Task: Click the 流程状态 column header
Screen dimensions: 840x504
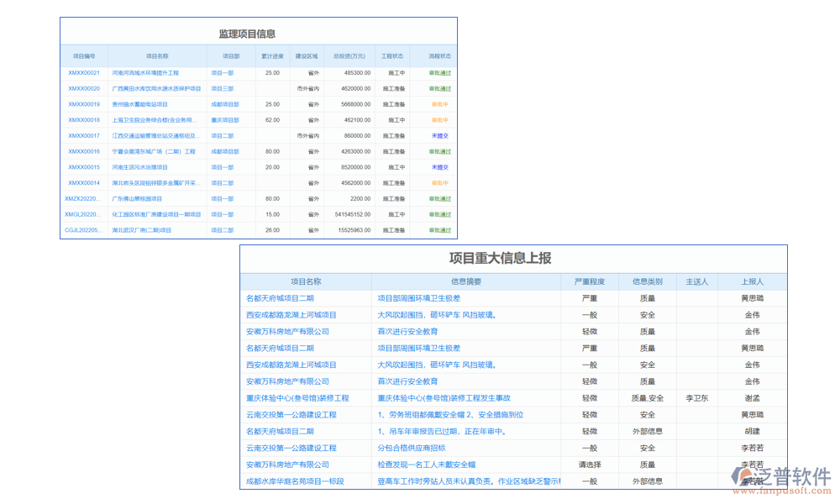Action: coord(439,56)
